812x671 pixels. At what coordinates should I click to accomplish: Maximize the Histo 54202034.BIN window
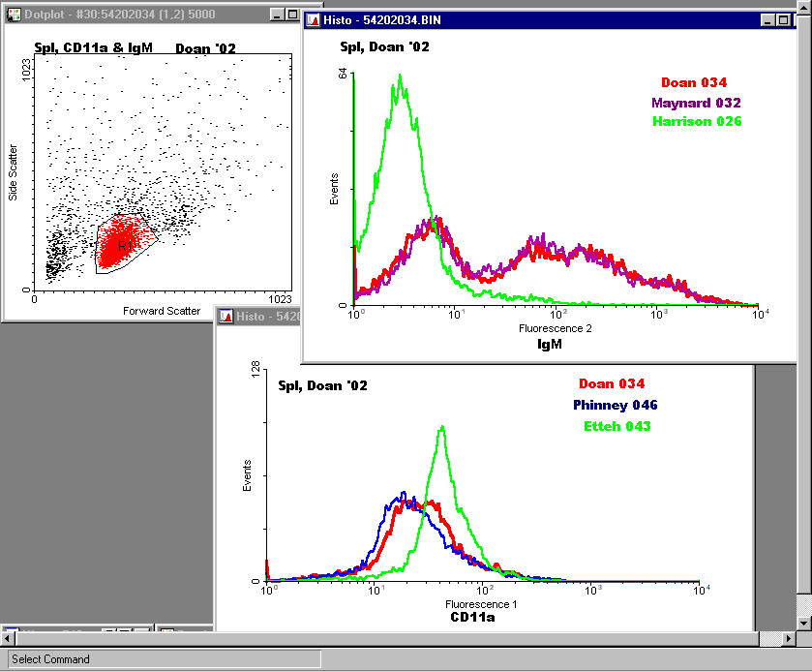click(783, 20)
